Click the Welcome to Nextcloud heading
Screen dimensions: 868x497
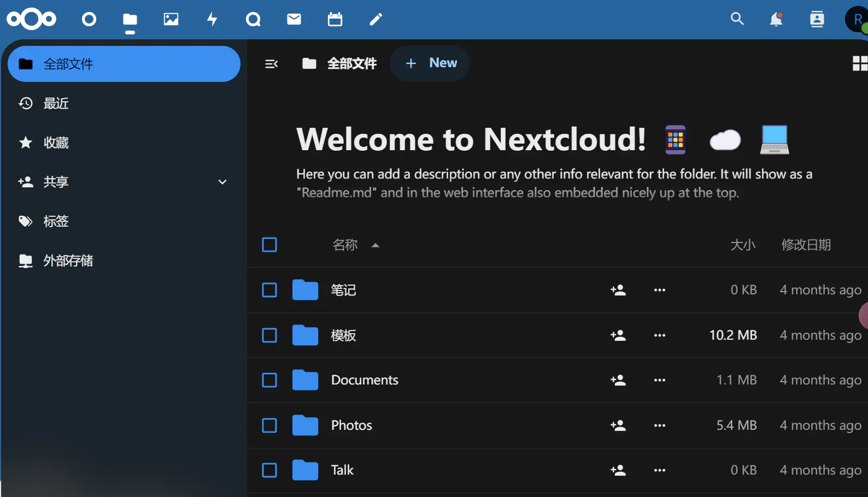[x=471, y=139]
